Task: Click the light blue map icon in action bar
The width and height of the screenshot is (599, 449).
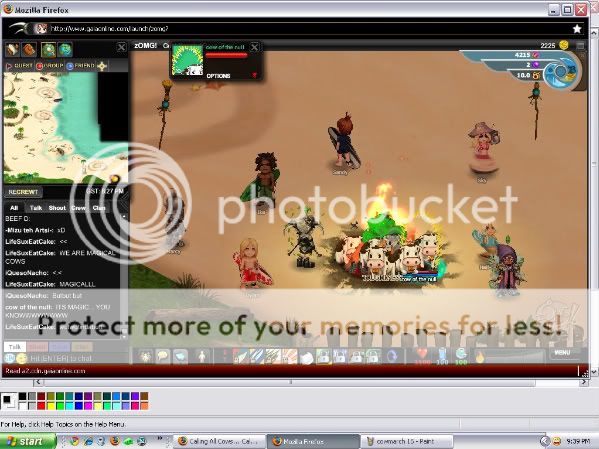Action: [180, 357]
